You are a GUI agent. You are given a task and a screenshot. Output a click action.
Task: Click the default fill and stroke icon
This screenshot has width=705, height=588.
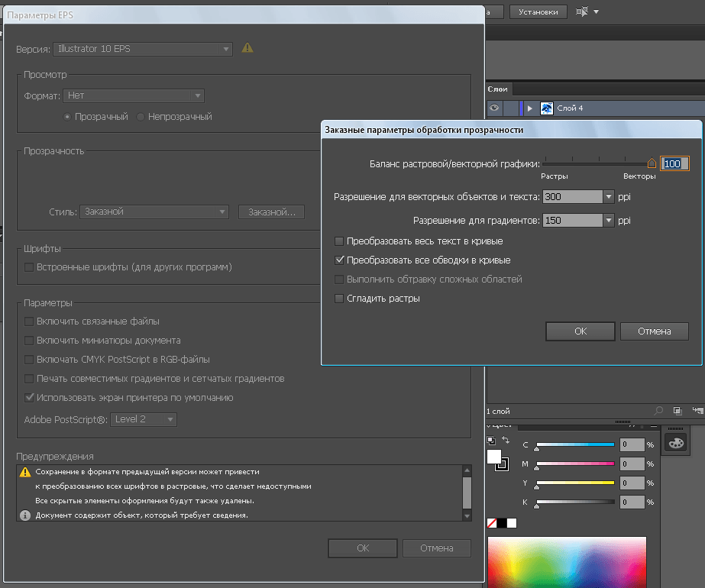[491, 440]
